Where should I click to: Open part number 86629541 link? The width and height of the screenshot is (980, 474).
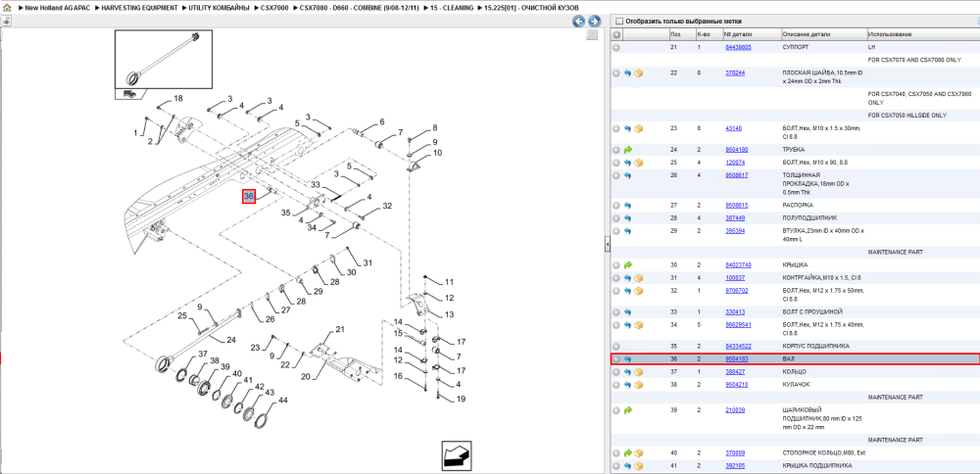[738, 325]
